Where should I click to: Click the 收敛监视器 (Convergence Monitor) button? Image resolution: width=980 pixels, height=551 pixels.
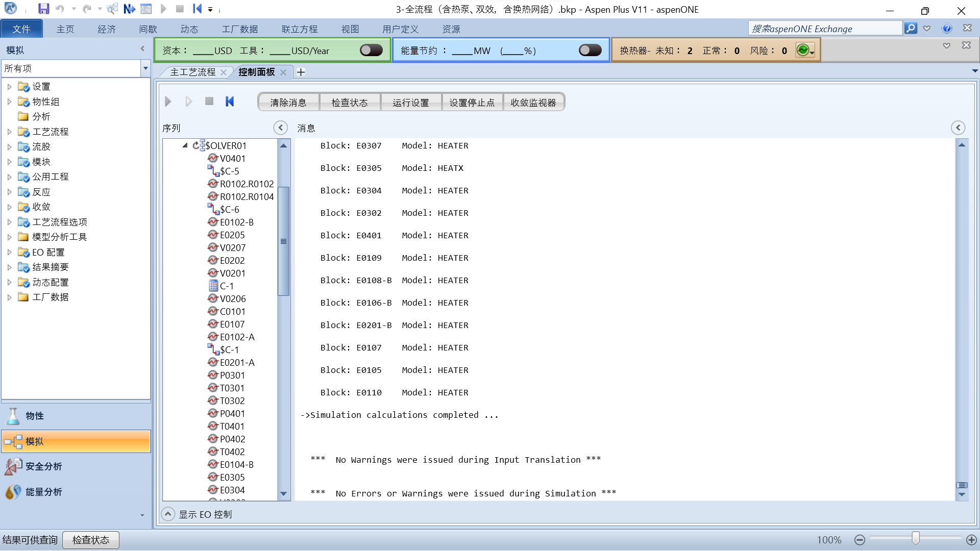(533, 103)
